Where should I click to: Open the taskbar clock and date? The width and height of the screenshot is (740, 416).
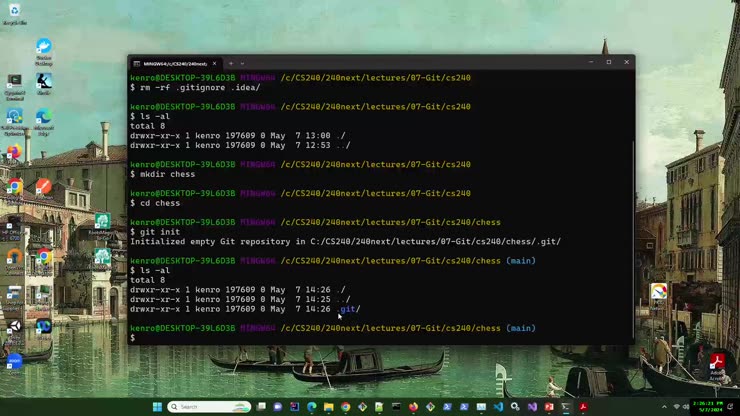[707, 407]
